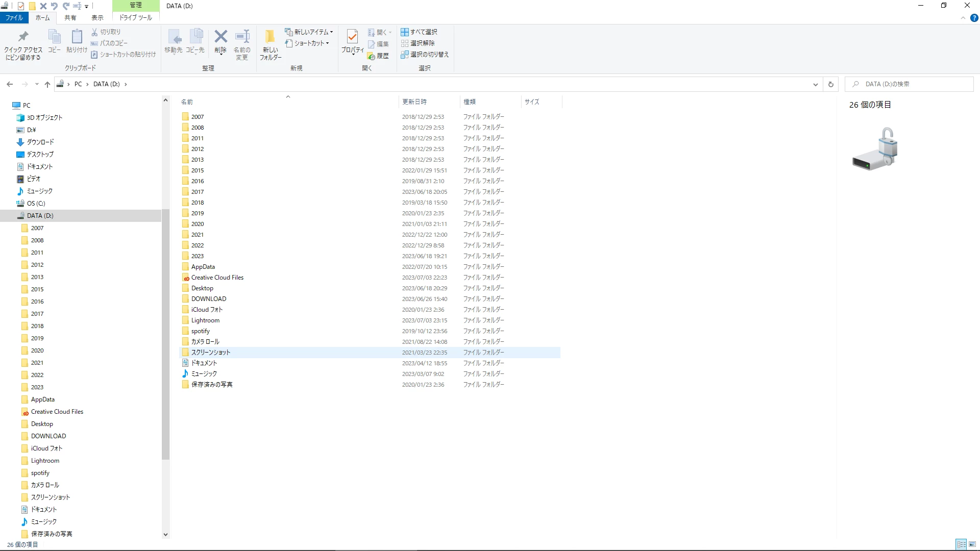
Task: Open the View (表示) ribbon tab
Action: (97, 17)
